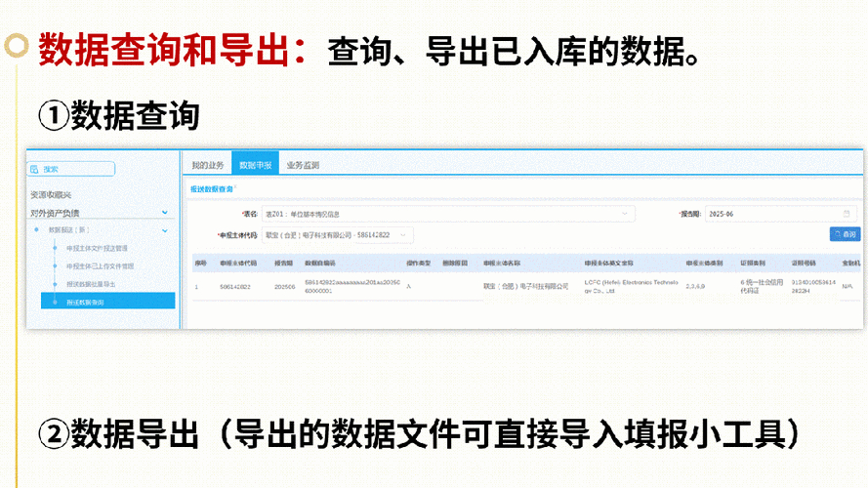This screenshot has height=488, width=868.
Task: Open the 资源收藏夹 favorites section
Action: [51, 195]
